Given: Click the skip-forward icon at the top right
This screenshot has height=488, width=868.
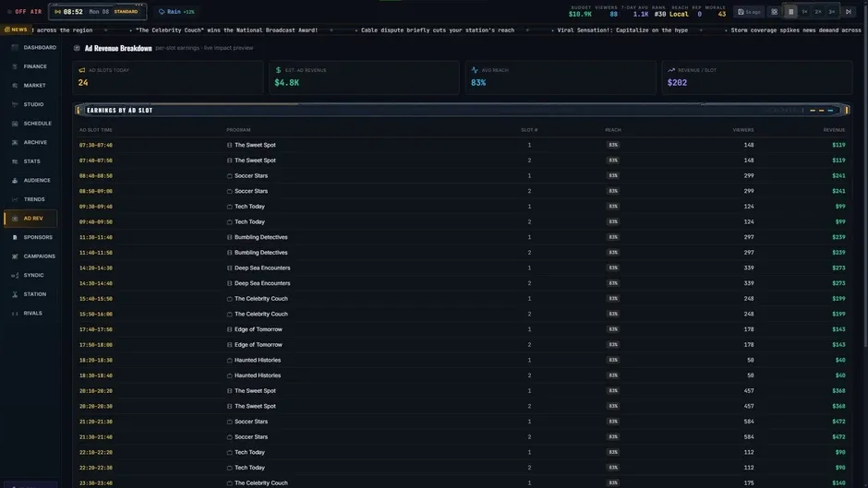Looking at the screenshot, I should 848,12.
